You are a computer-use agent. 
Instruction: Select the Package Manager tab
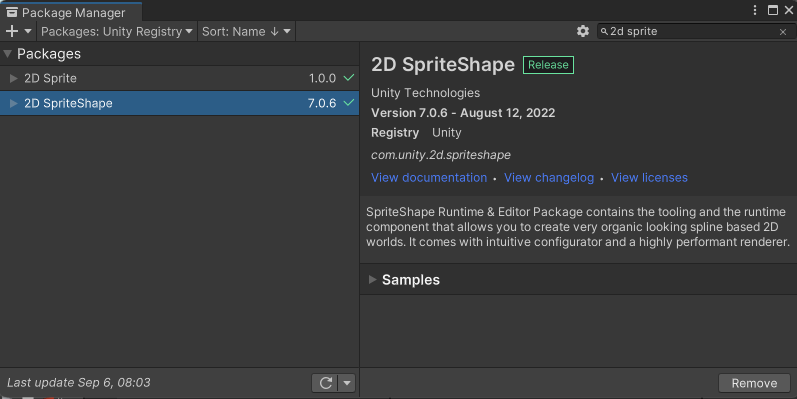coord(71,12)
